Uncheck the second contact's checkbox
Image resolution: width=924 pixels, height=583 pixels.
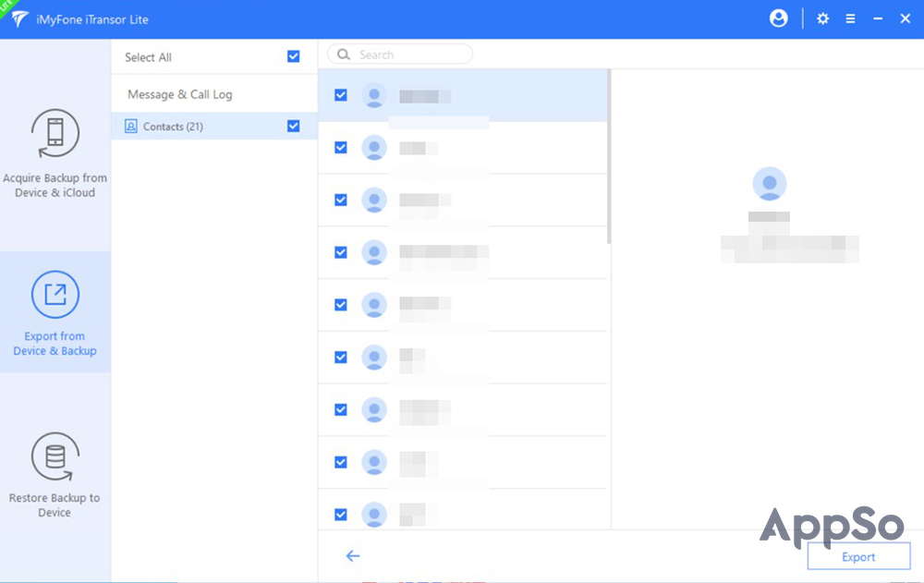[341, 148]
